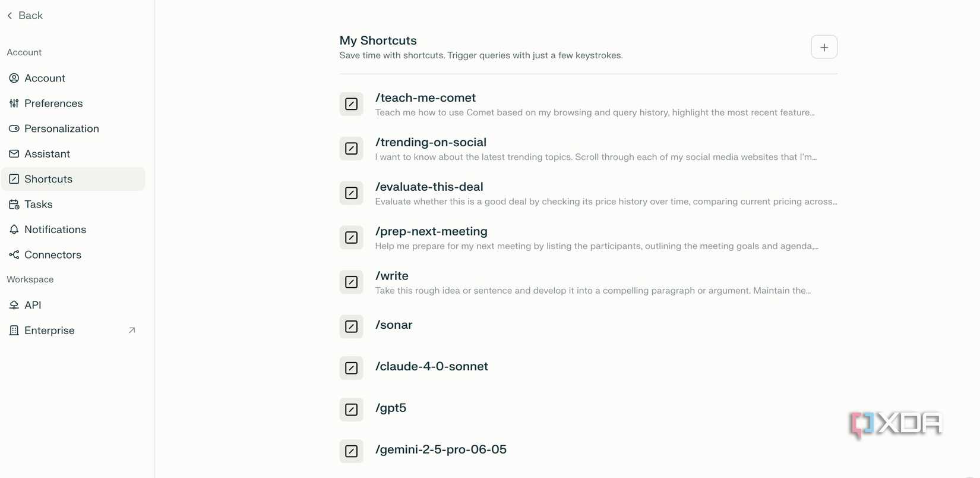
Task: Switch to the Tasks section
Action: [x=38, y=205]
